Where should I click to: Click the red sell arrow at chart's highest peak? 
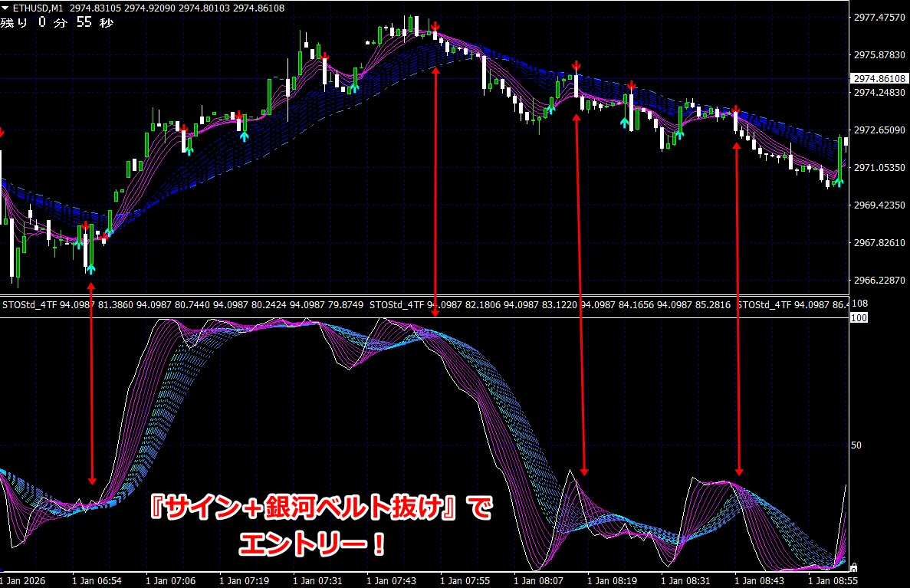tap(435, 27)
